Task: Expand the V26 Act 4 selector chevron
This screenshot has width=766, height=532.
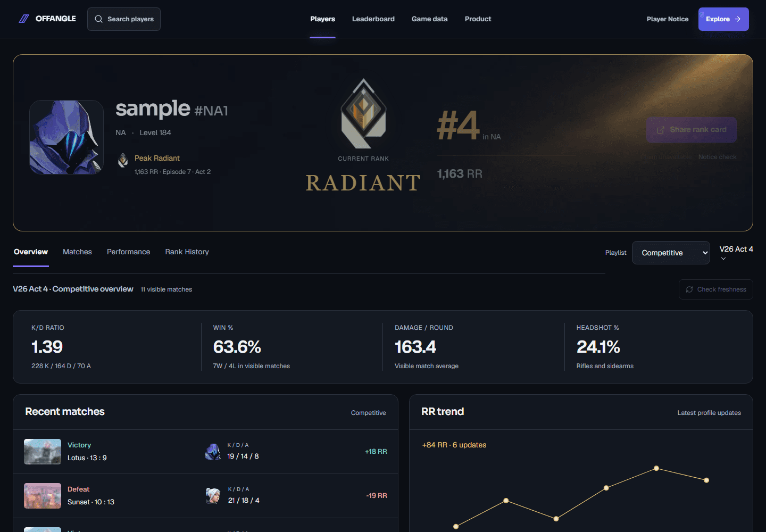Action: point(723,259)
